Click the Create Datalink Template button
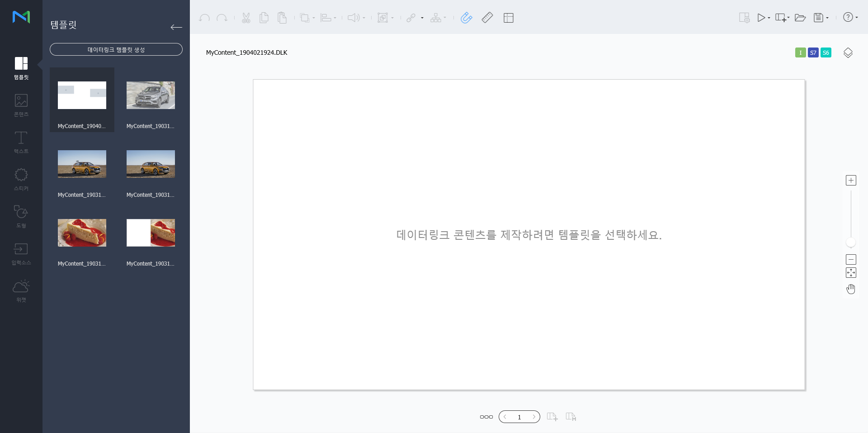868x433 pixels. 116,49
